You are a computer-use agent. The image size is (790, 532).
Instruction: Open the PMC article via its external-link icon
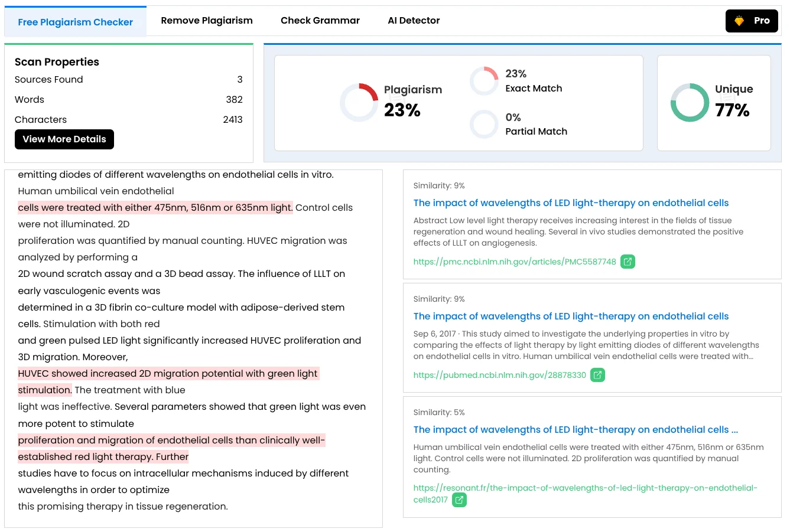pyautogui.click(x=628, y=262)
